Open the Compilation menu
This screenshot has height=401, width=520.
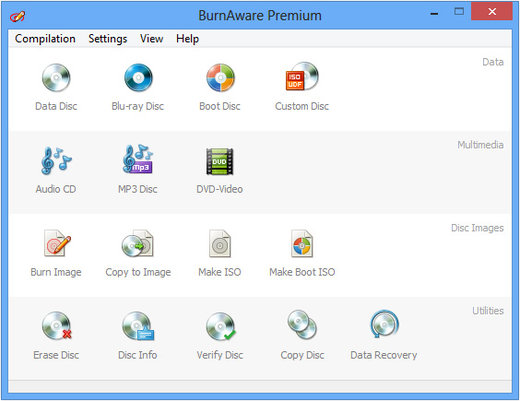(45, 39)
